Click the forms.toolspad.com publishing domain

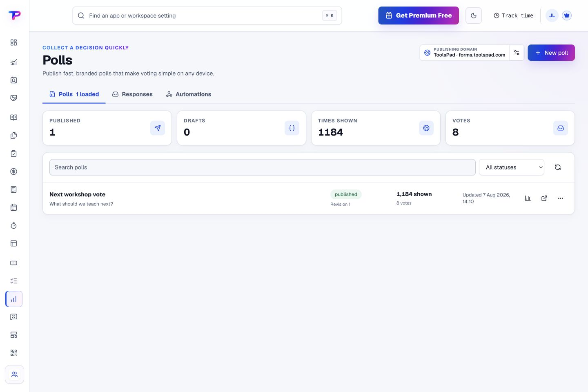click(465, 53)
